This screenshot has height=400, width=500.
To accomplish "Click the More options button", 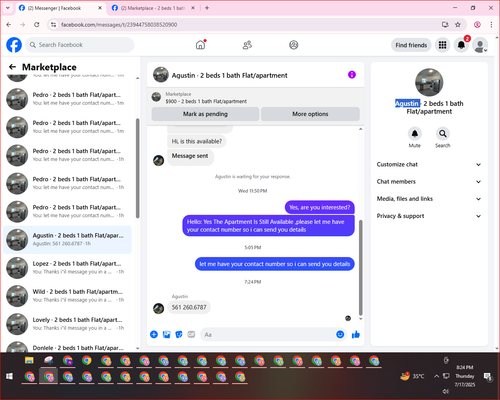I will (x=310, y=114).
